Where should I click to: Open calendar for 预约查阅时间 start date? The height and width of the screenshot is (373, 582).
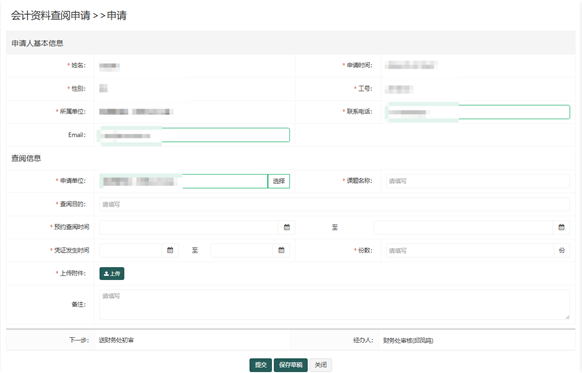(x=287, y=227)
